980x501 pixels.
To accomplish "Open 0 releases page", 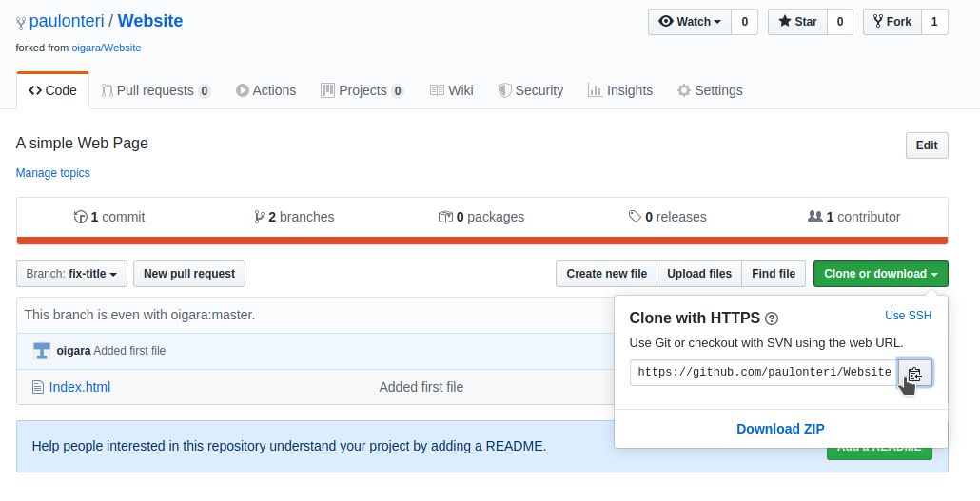I will (x=668, y=218).
